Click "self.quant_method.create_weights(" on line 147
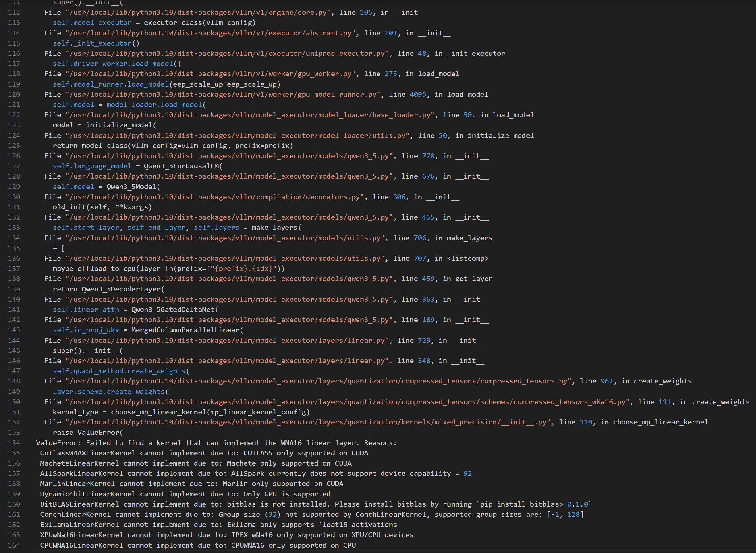Image resolution: width=756 pixels, height=553 pixels. (121, 371)
